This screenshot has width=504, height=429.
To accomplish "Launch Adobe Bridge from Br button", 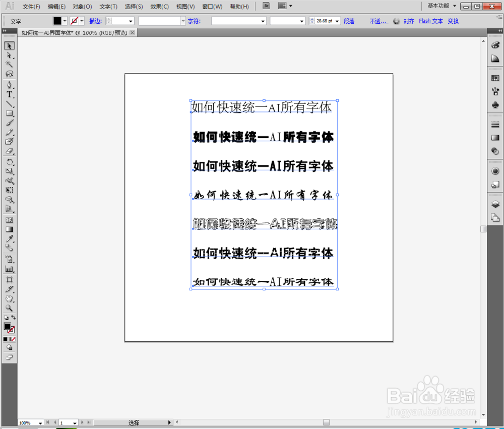I will click(x=266, y=6).
